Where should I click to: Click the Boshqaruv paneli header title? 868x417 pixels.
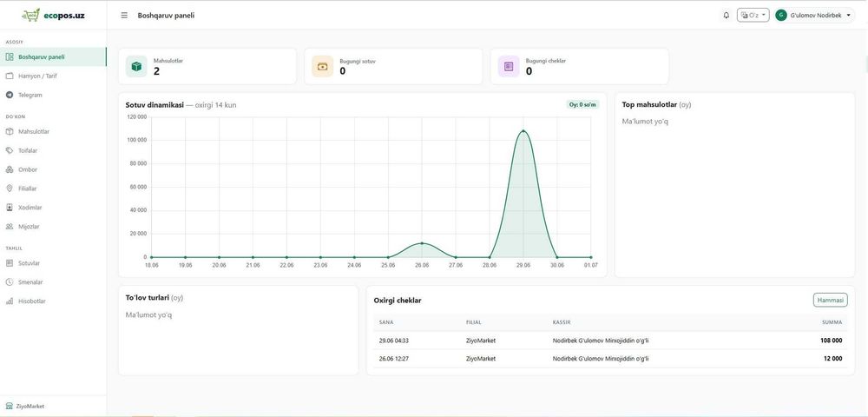[x=166, y=16]
